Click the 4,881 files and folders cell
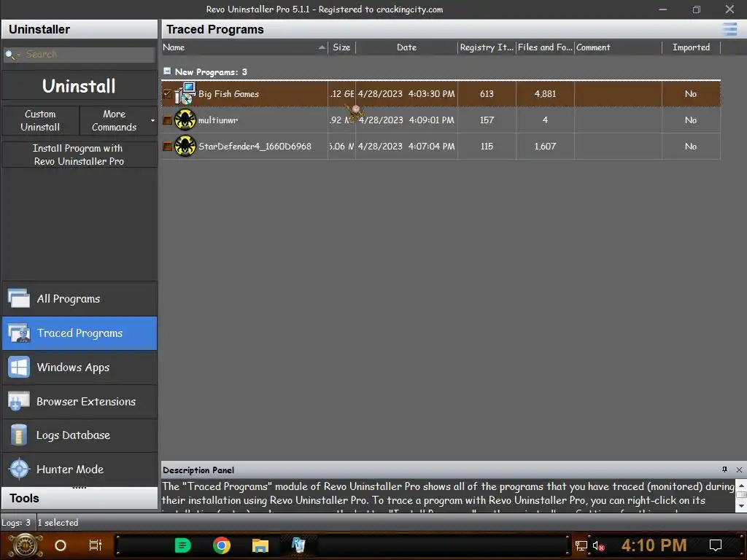747x560 pixels. pyautogui.click(x=545, y=94)
